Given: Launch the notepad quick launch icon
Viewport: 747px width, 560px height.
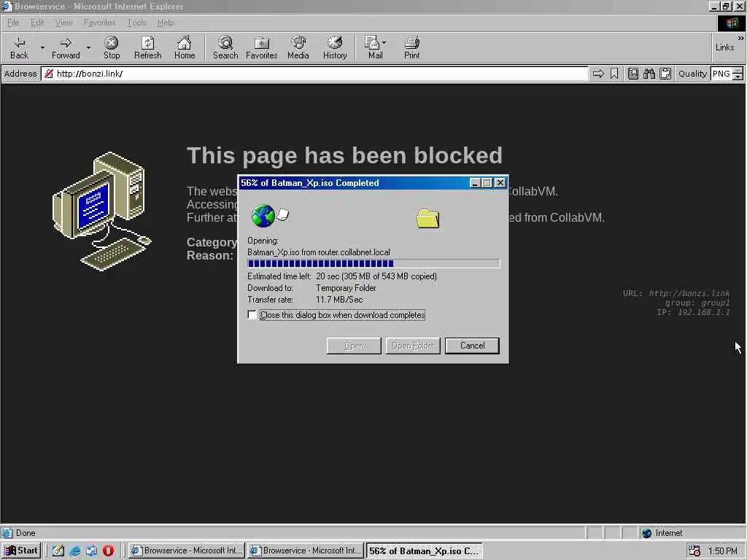Looking at the screenshot, I should tap(58, 551).
